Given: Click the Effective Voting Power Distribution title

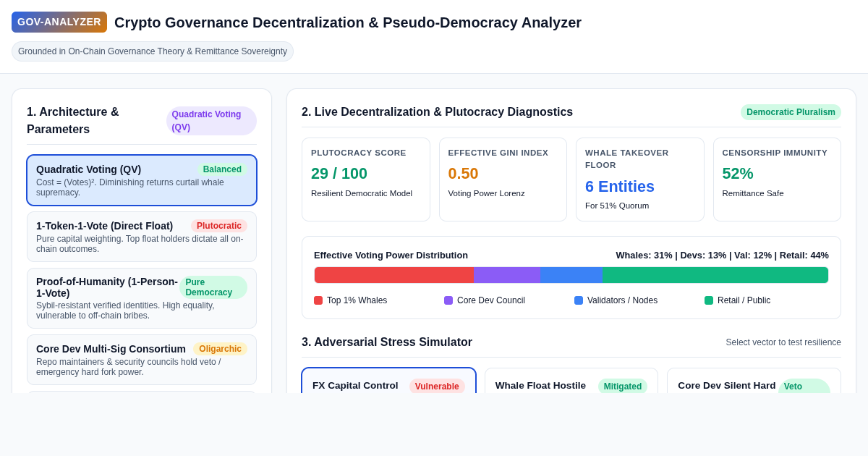Looking at the screenshot, I should coord(391,256).
